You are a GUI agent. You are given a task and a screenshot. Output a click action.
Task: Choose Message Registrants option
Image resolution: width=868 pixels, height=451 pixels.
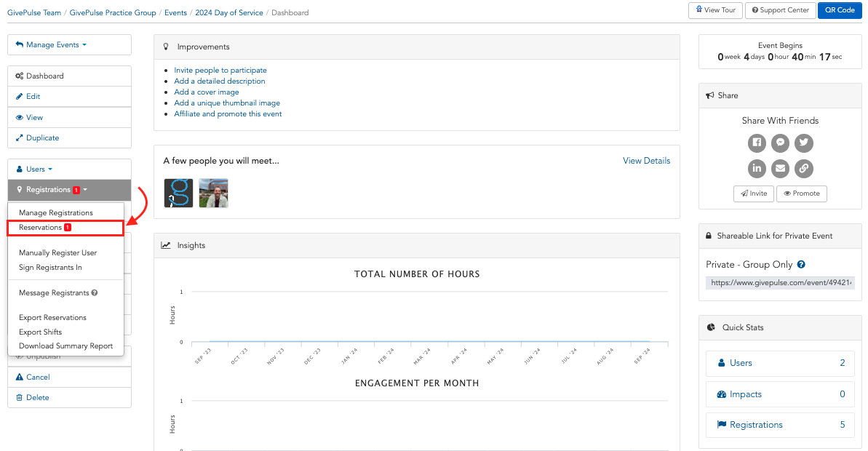(54, 292)
